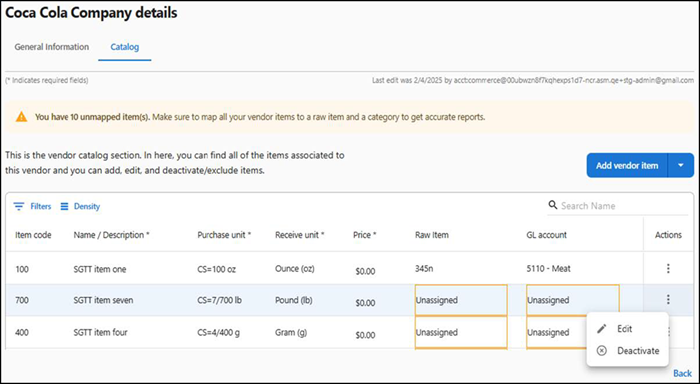Viewport: 700px width, 384px height.
Task: Click the name SGTT item four
Action: point(100,332)
